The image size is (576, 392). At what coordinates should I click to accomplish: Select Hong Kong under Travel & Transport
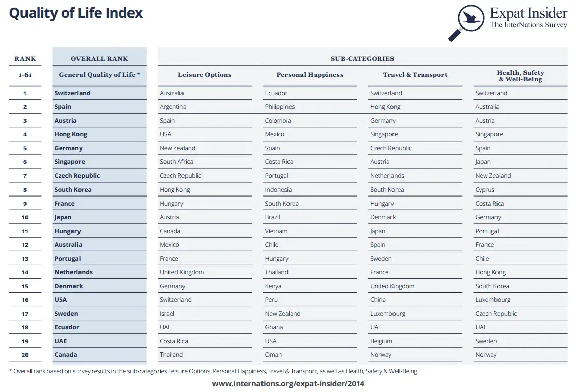pos(385,107)
